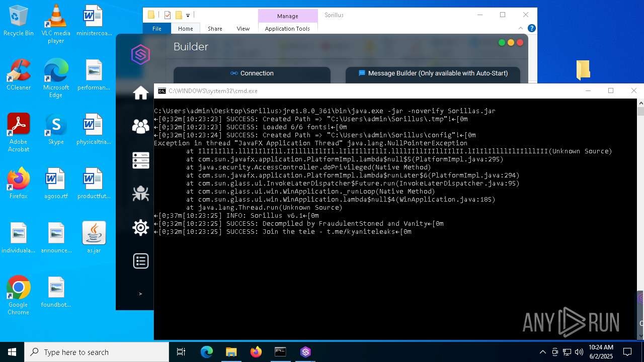Open the Home ribbon tab in Explorer
This screenshot has height=362, width=644.
[x=185, y=29]
